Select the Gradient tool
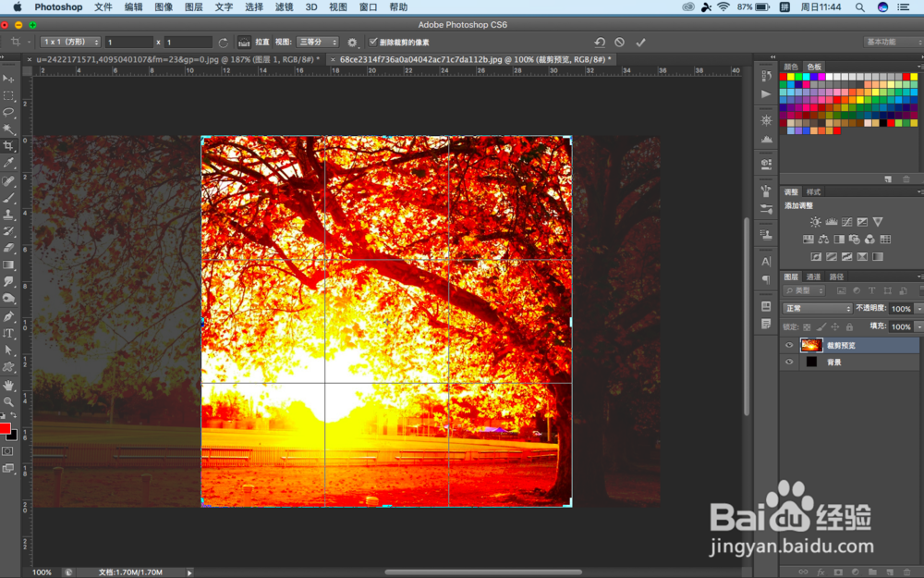 (8, 265)
